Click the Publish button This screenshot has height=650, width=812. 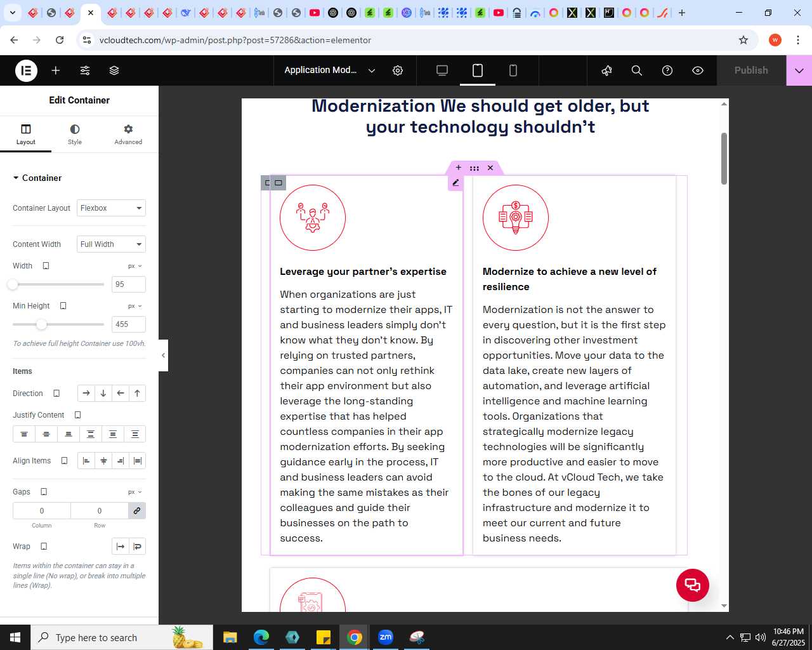pos(751,70)
